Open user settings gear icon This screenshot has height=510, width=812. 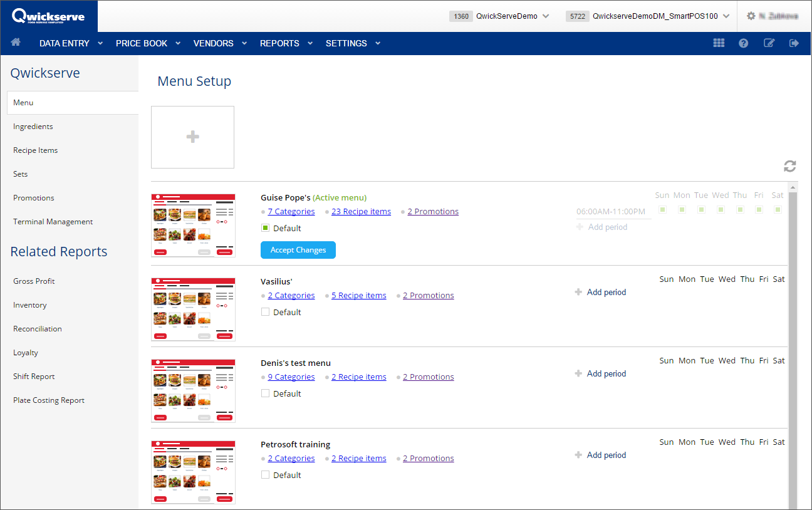[751, 16]
